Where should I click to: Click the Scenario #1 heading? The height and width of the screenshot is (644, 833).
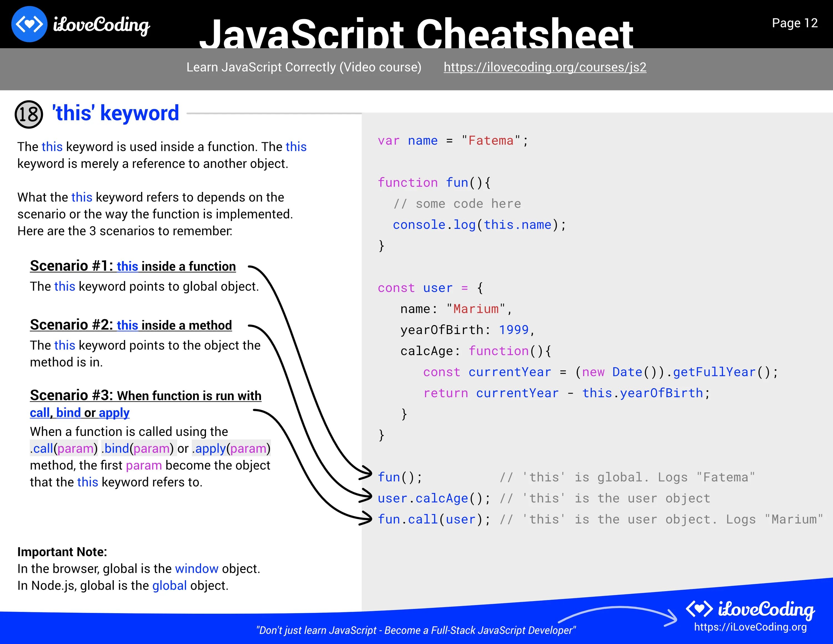point(133,266)
